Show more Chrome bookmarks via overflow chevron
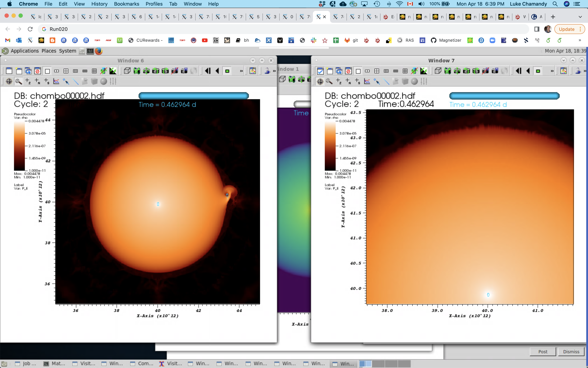This screenshot has height=368, width=588. [580, 40]
